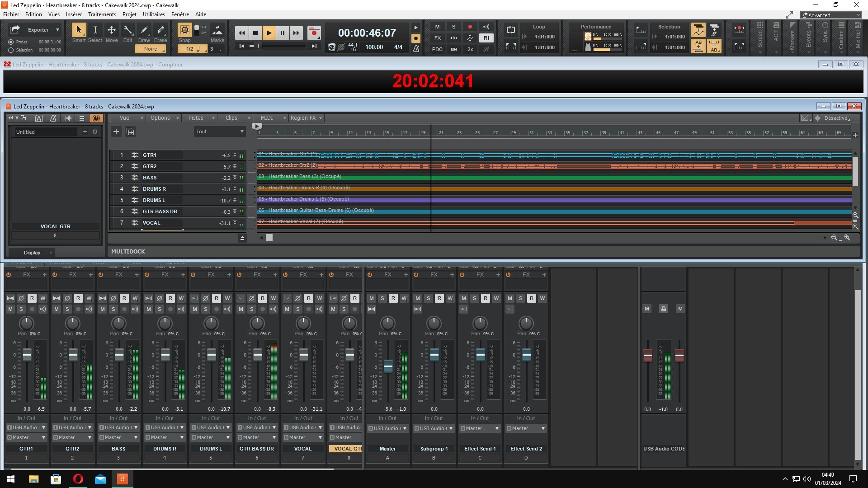Toggle the Snap to grid icon
This screenshot has height=488, width=868.
pos(184,30)
